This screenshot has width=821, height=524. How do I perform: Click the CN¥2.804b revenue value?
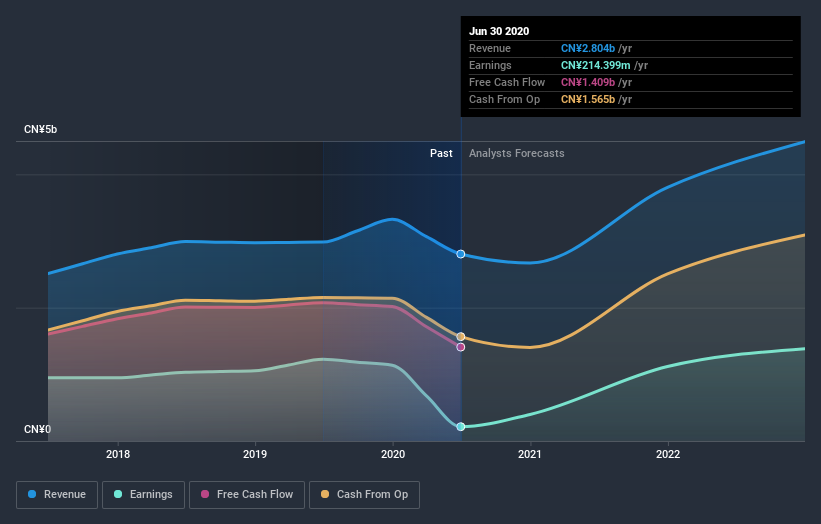tap(587, 48)
